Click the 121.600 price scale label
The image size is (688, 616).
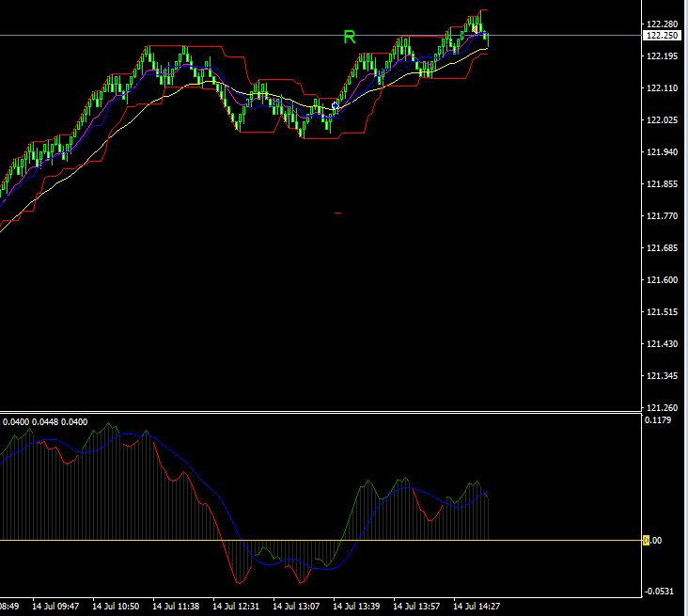[662, 280]
